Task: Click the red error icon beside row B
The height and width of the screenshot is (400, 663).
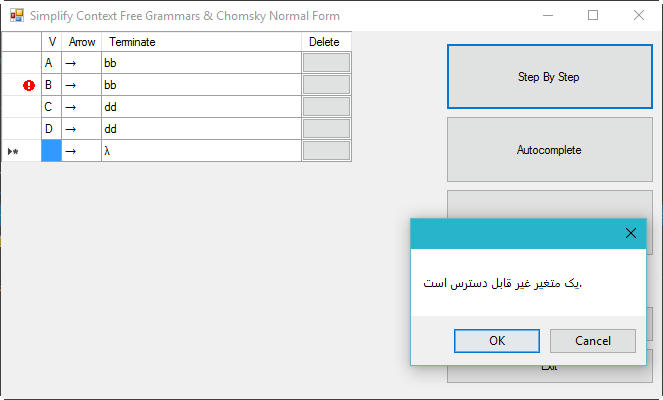Action: pyautogui.click(x=29, y=85)
